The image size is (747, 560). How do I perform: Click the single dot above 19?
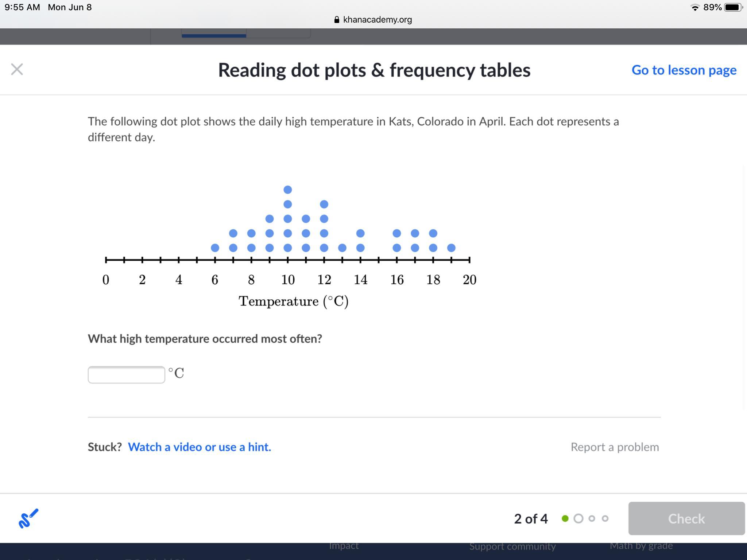[x=451, y=248]
